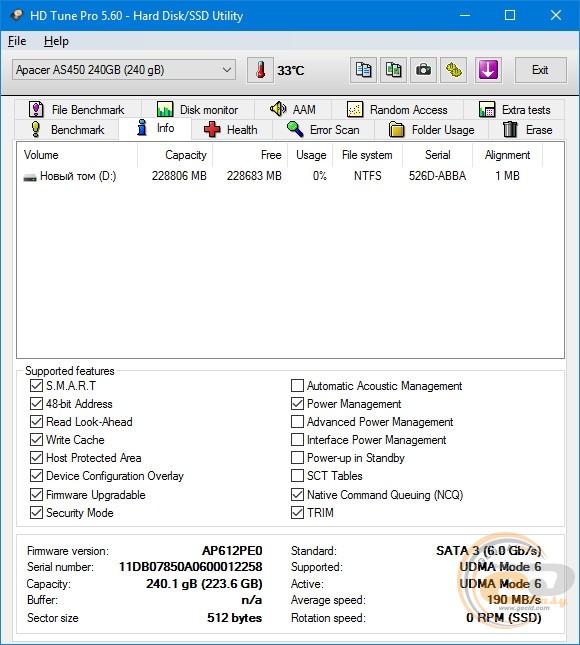
Task: Open options with the yellow wrench icon
Action: pyautogui.click(x=454, y=70)
